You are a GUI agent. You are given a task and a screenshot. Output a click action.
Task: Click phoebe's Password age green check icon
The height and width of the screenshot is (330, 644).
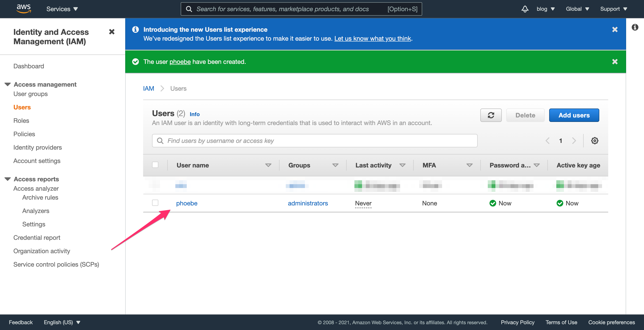tap(492, 203)
